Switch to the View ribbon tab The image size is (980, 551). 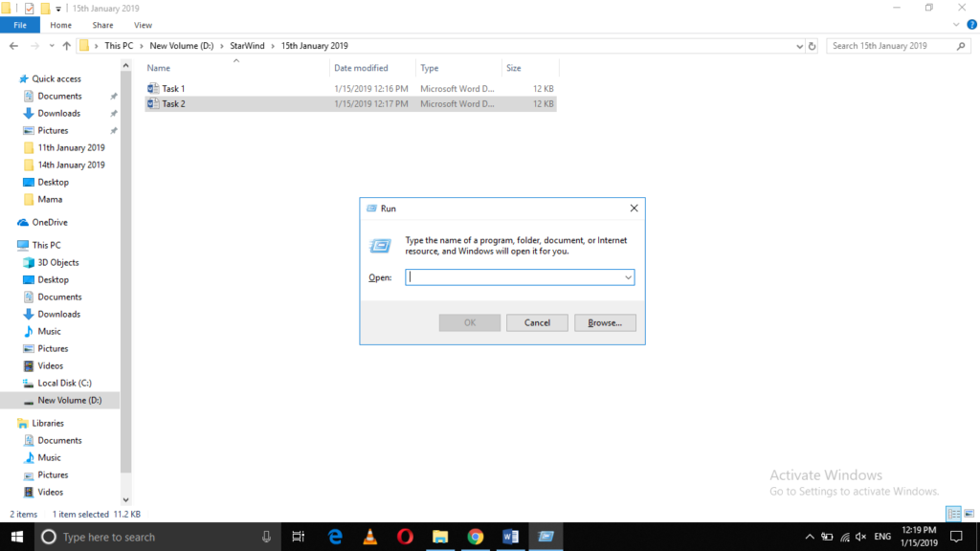[143, 25]
